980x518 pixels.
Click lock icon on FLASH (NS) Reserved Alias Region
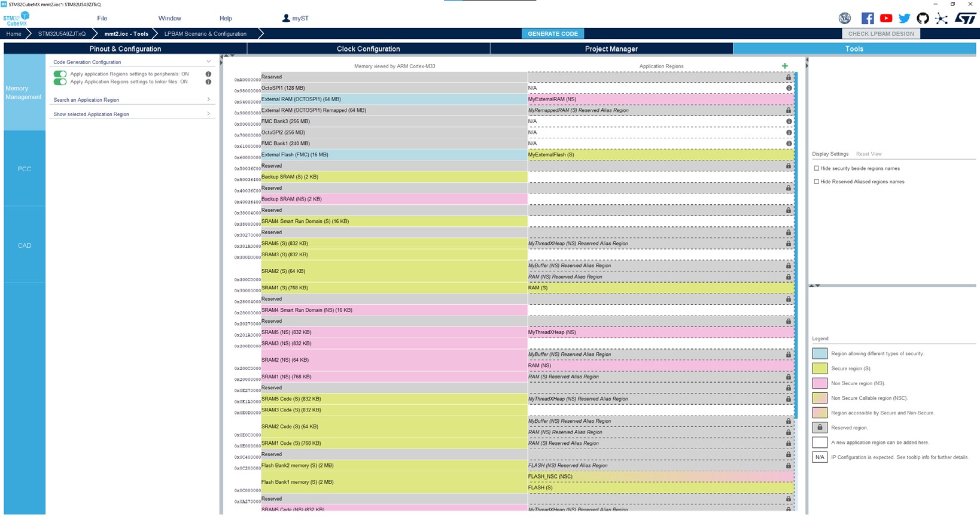click(789, 466)
